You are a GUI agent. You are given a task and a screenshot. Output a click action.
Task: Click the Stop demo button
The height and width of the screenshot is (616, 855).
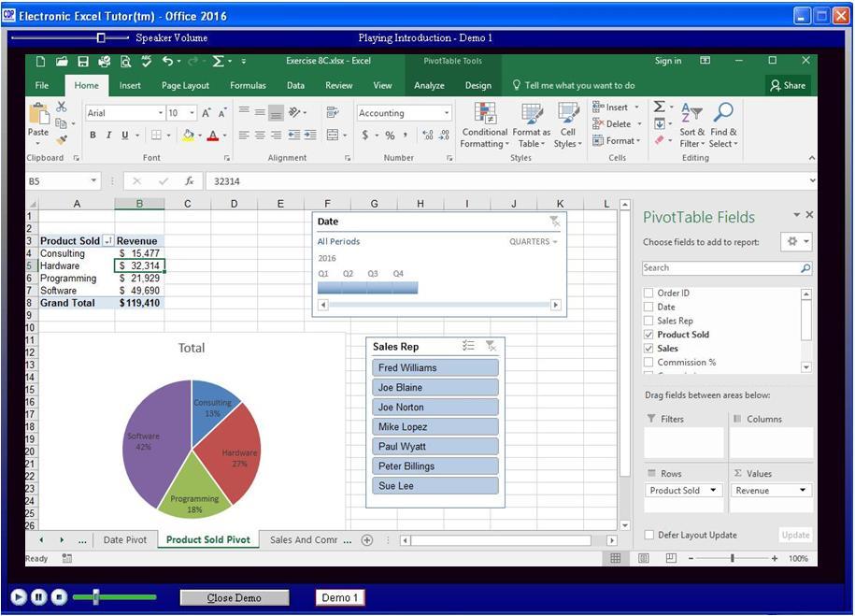tap(60, 597)
